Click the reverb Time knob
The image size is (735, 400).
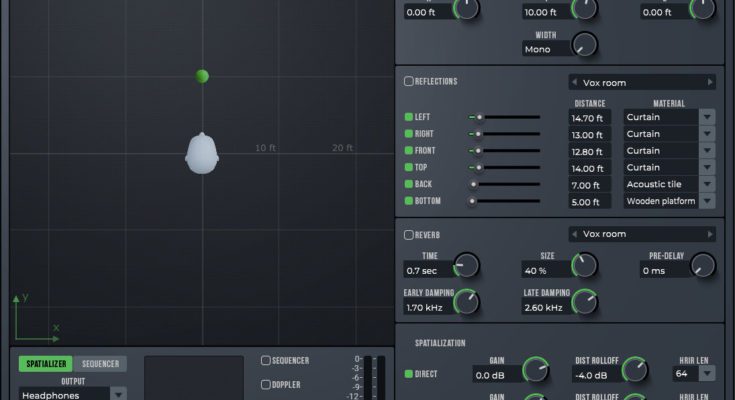(466, 266)
